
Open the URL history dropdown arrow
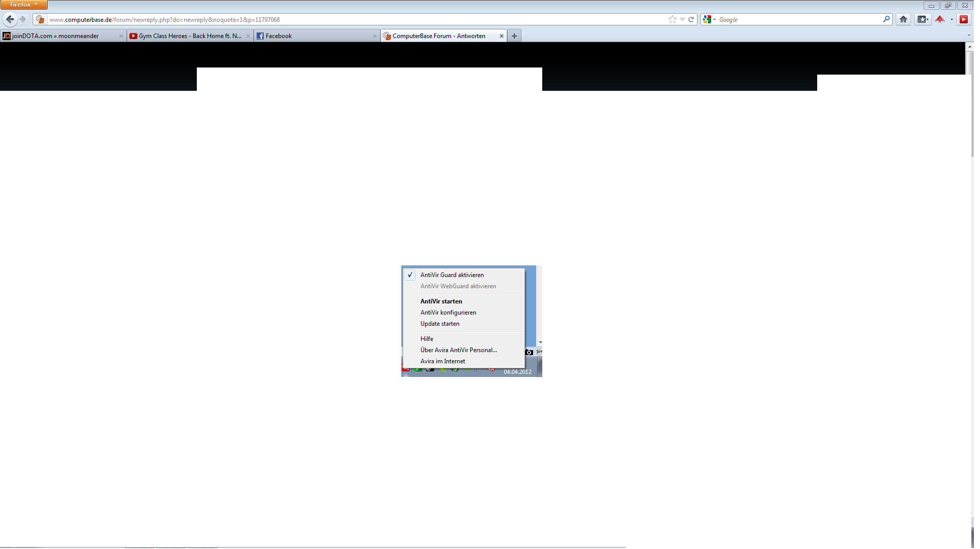tap(682, 19)
